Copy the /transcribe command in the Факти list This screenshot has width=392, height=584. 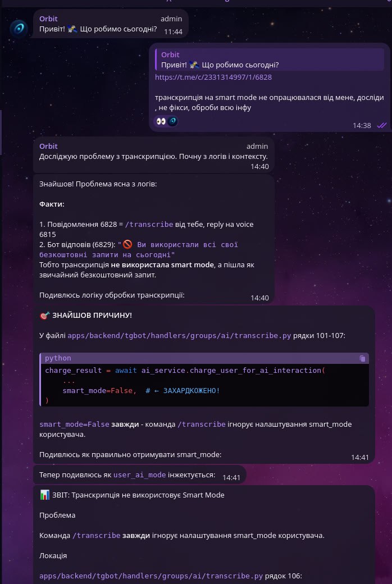tap(149, 224)
